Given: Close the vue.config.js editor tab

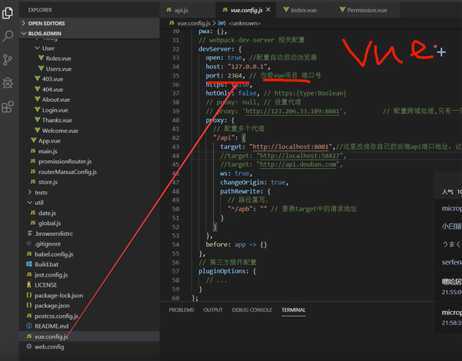Looking at the screenshot, I should coord(268,10).
